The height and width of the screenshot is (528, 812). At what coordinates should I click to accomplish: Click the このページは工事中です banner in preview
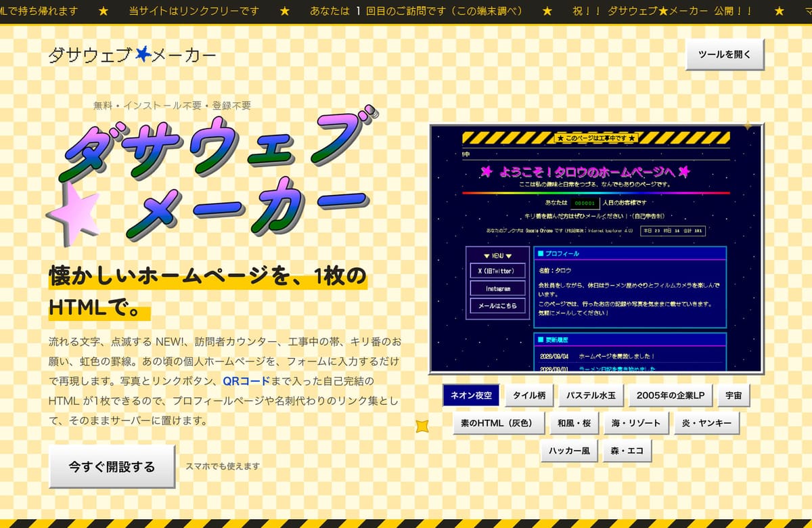click(595, 138)
